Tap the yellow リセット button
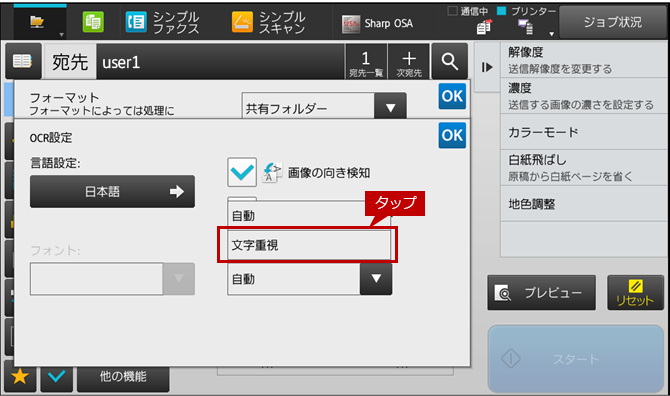The width and height of the screenshot is (670, 396). (635, 293)
